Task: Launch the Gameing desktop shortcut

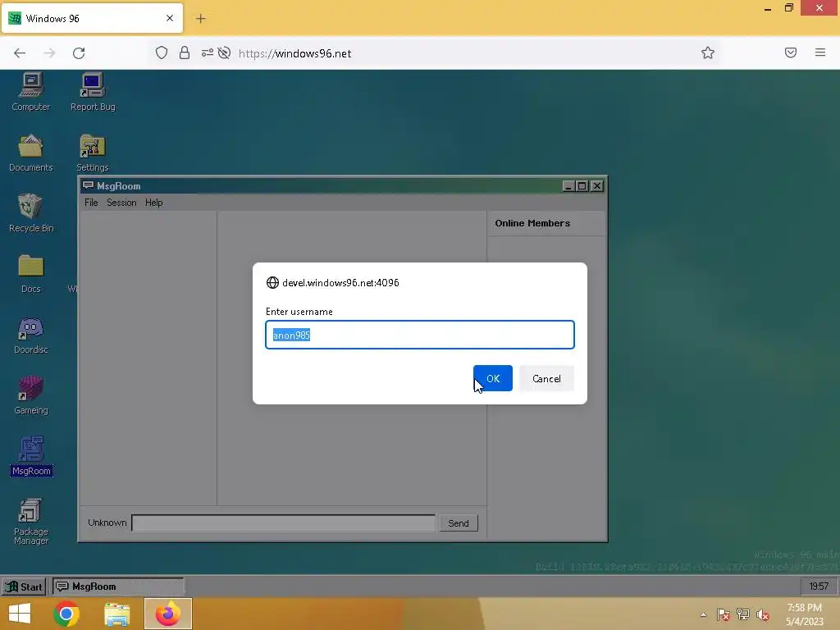Action: tap(31, 395)
